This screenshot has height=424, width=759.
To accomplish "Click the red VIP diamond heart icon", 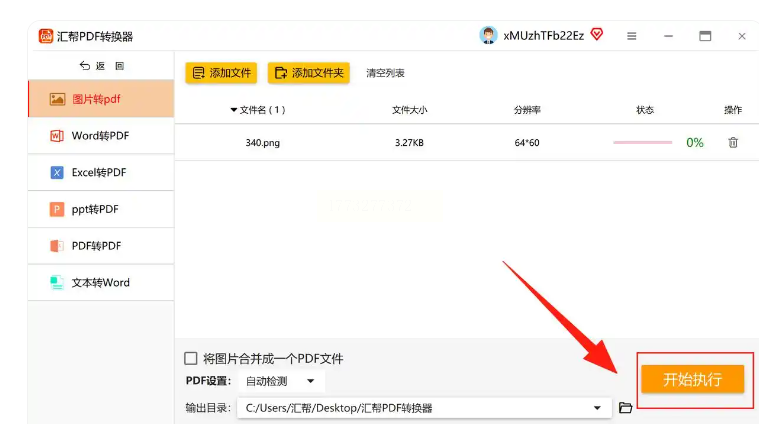I will pyautogui.click(x=597, y=34).
